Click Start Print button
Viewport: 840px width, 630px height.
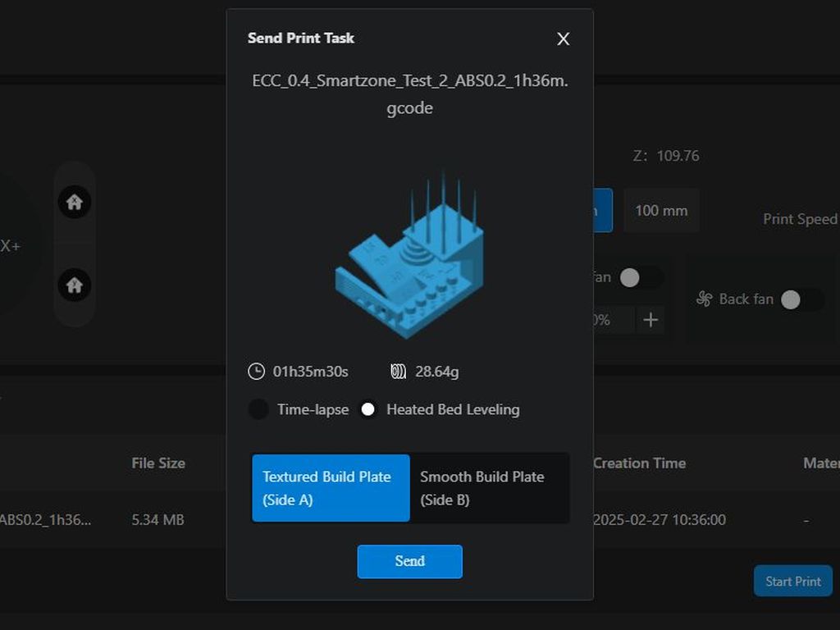click(x=793, y=582)
